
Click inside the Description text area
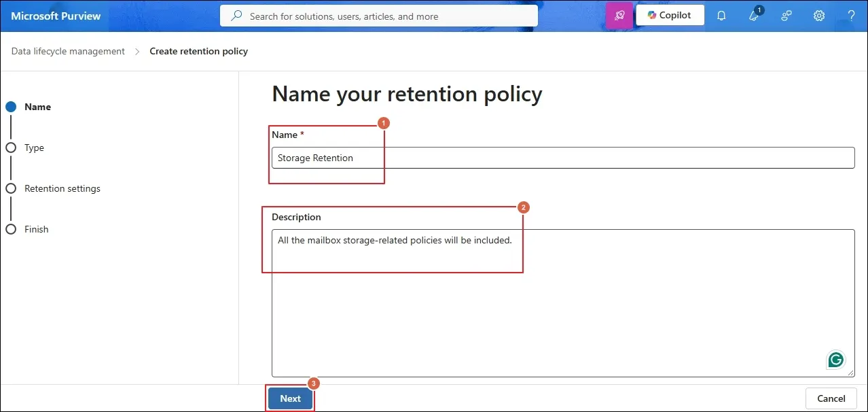(563, 303)
